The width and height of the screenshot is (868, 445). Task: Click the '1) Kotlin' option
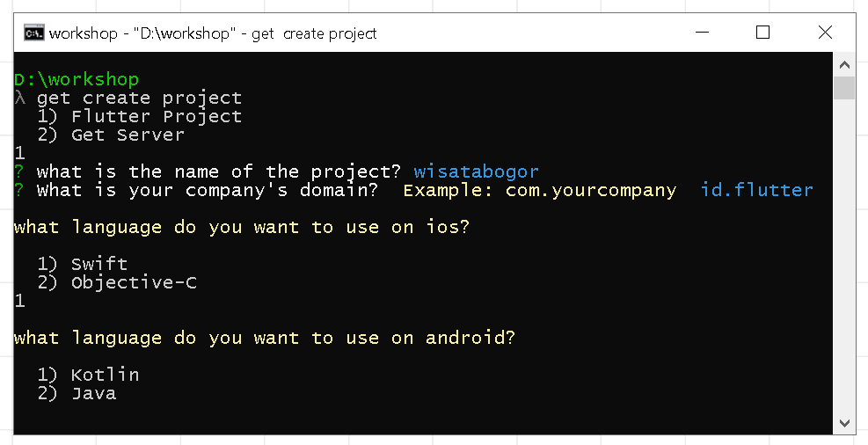click(x=88, y=375)
